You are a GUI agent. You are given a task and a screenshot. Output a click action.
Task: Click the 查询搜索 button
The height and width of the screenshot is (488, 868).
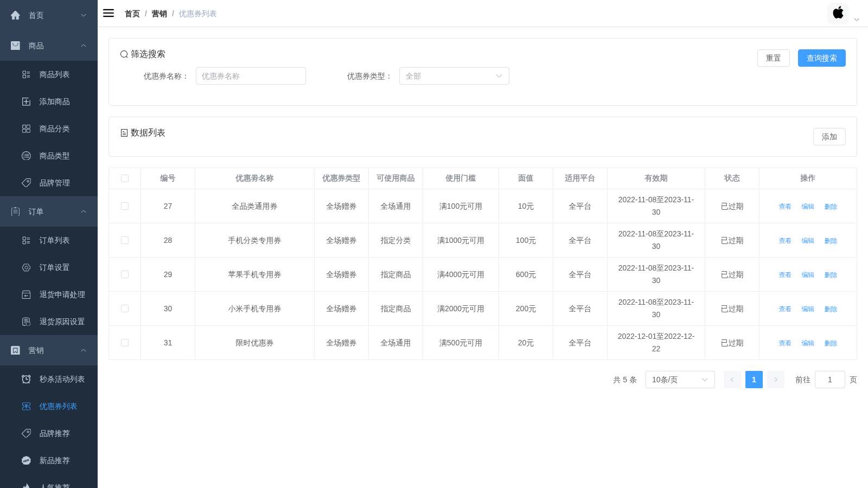(x=822, y=58)
